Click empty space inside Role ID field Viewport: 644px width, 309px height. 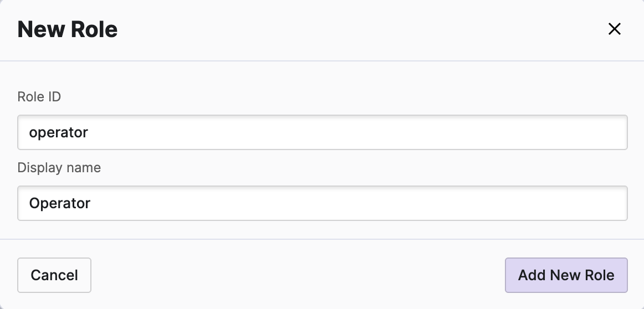pos(388,132)
